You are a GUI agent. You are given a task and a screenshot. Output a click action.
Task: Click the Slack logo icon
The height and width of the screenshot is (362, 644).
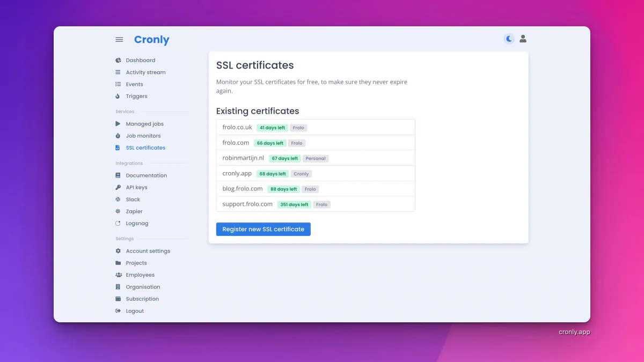[x=118, y=200]
